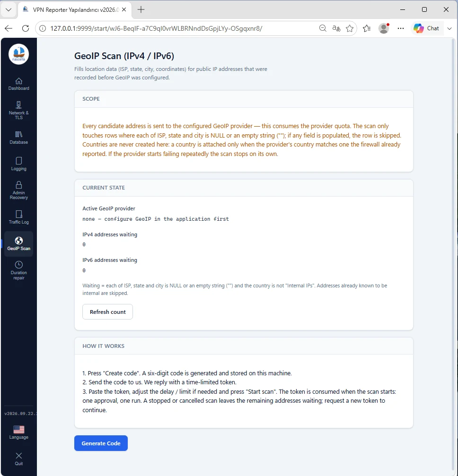The width and height of the screenshot is (458, 476).
Task: Change Language via the flag icon
Action: 18,433
